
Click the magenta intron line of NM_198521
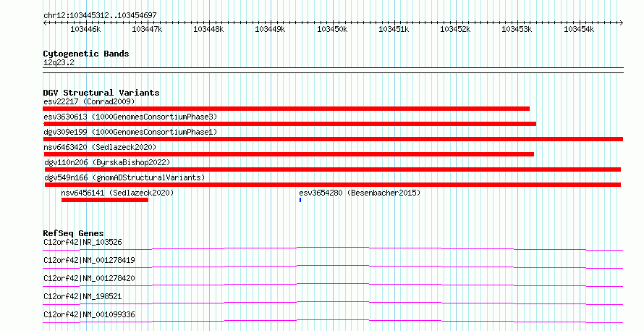point(333,303)
